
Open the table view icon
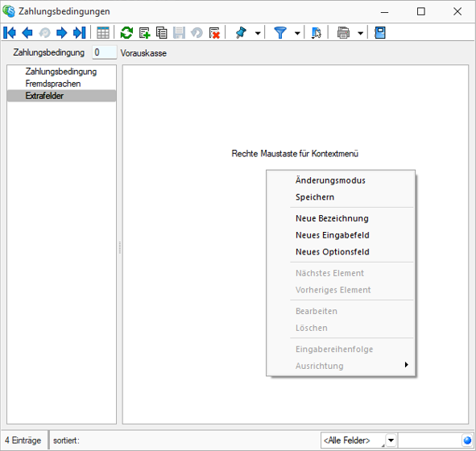(103, 33)
